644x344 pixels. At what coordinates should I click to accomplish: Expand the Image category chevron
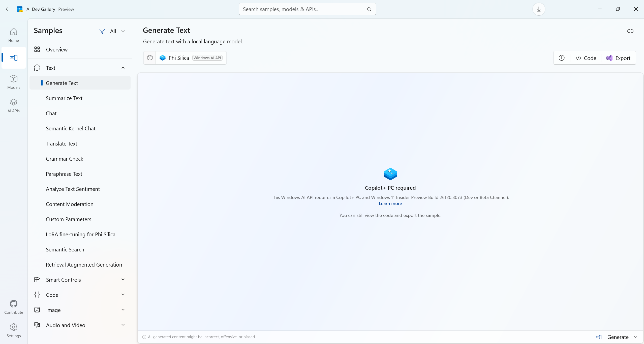[x=123, y=310]
